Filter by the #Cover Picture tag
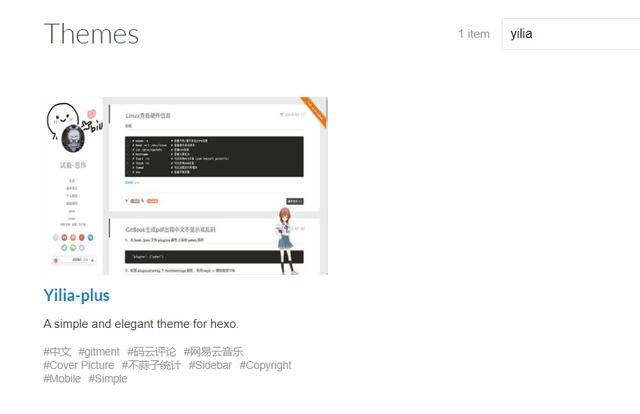This screenshot has height=414, width=640. click(x=79, y=365)
